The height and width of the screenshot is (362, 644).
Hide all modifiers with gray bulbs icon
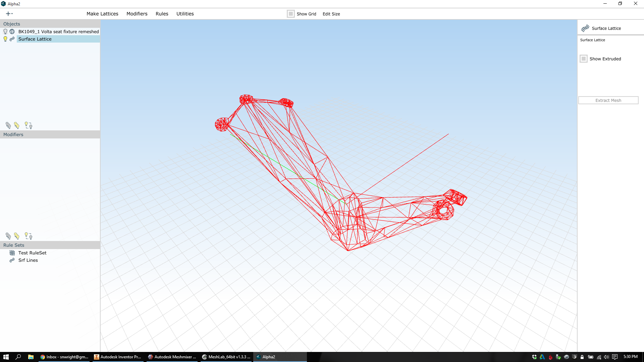click(x=8, y=236)
